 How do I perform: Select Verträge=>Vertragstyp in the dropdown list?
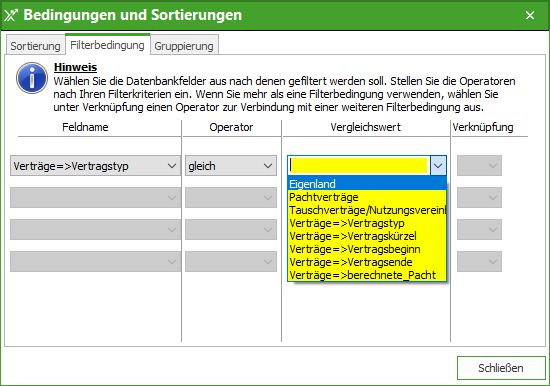367,223
